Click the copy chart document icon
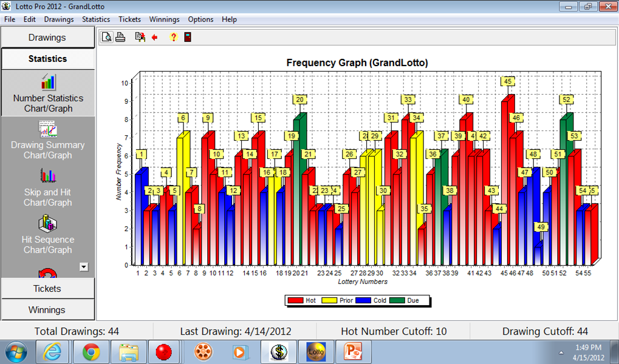619x364 pixels. point(140,37)
